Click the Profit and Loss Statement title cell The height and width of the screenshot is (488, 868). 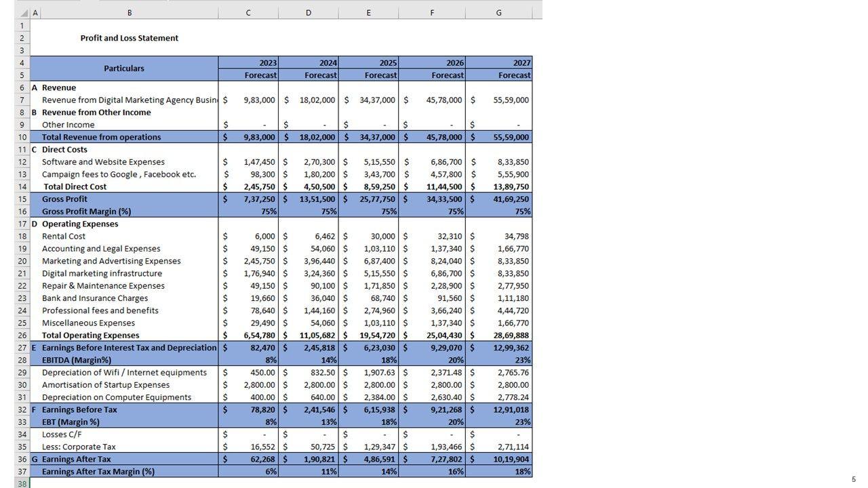point(129,38)
